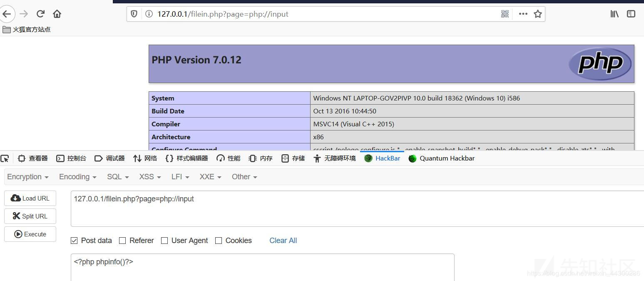Screen dimensions: 644x281
Task: Click the browser address bar URL
Action: pos(223,14)
